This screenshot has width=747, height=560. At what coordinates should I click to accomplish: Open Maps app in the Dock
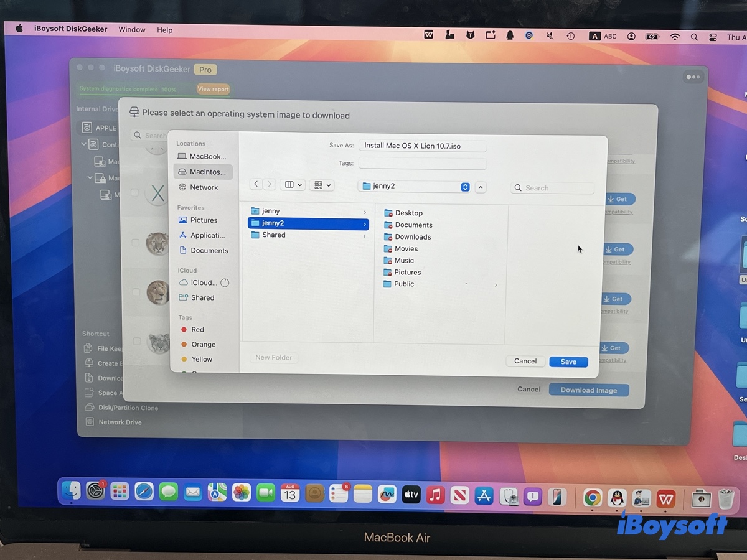[217, 493]
